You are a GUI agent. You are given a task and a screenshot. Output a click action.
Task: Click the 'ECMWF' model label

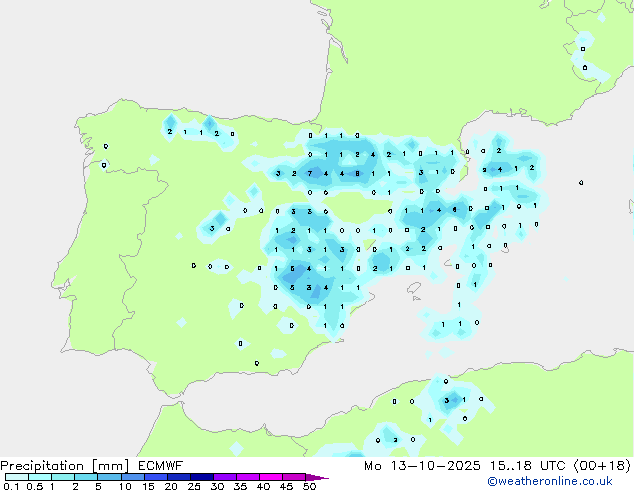click(161, 466)
